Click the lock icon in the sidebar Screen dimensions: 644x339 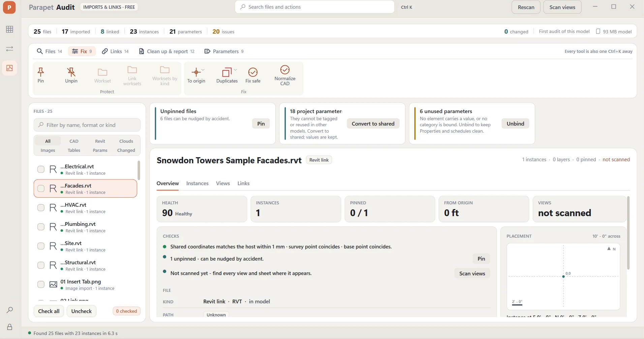point(9,327)
